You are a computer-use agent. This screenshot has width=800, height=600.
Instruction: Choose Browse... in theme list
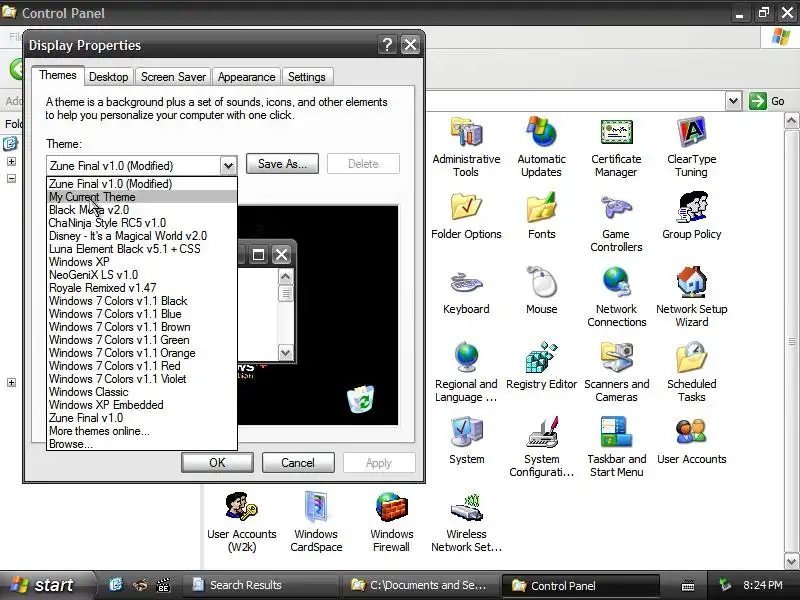(x=142, y=444)
